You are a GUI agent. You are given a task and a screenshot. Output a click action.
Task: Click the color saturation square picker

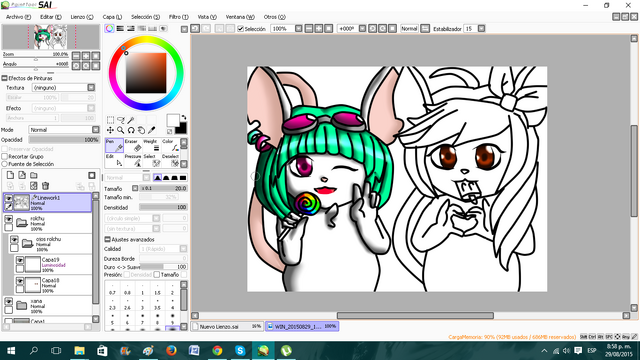click(x=146, y=73)
